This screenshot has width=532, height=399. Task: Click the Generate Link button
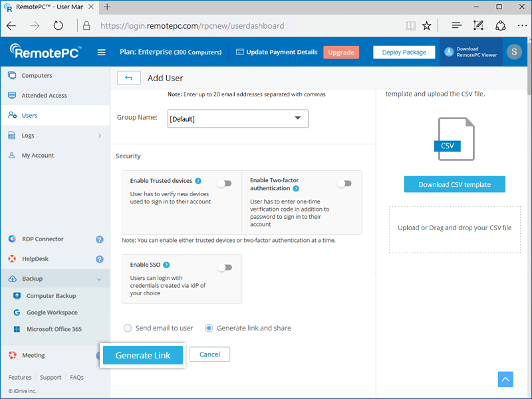click(x=143, y=355)
